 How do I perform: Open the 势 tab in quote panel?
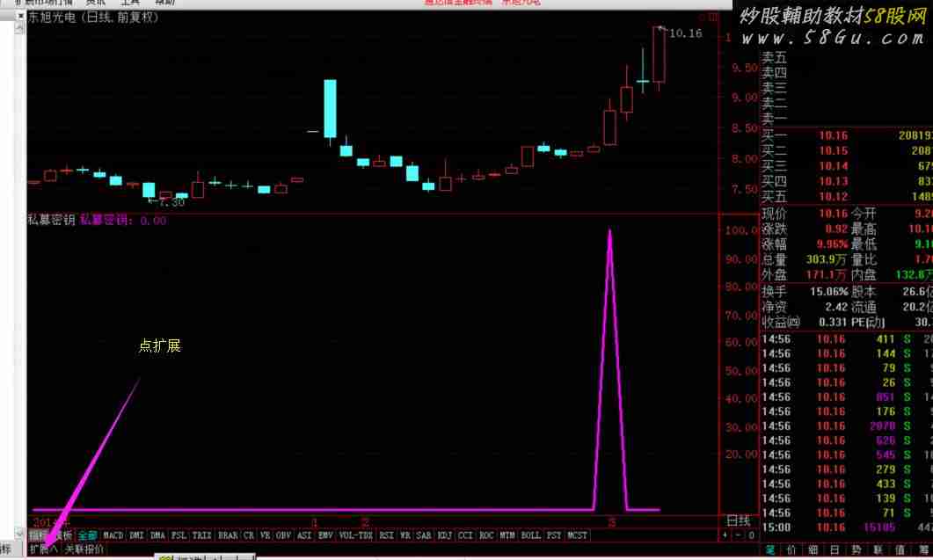pos(856,549)
